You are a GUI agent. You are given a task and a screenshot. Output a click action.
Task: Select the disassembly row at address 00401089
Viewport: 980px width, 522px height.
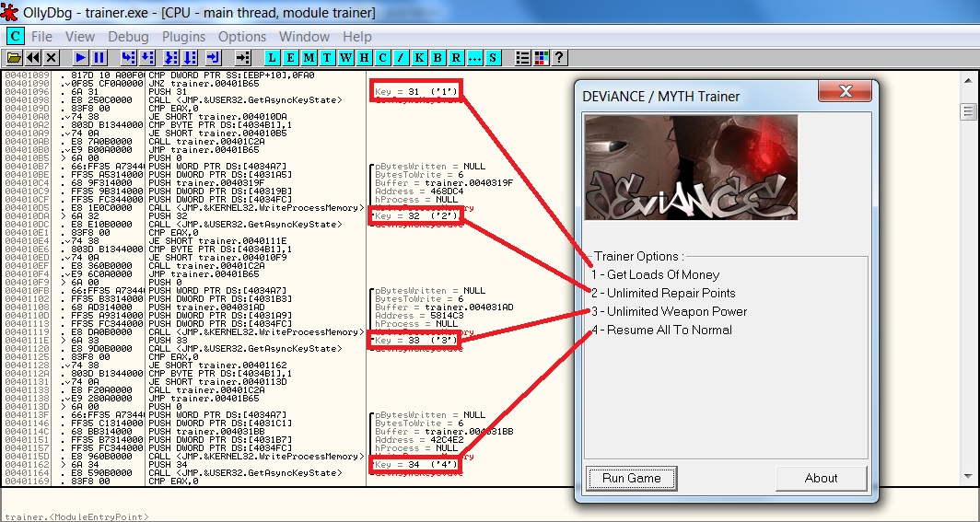185,75
